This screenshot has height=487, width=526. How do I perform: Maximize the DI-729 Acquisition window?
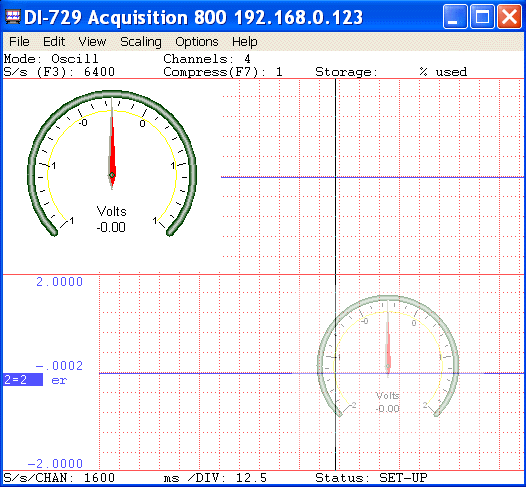(x=482, y=16)
